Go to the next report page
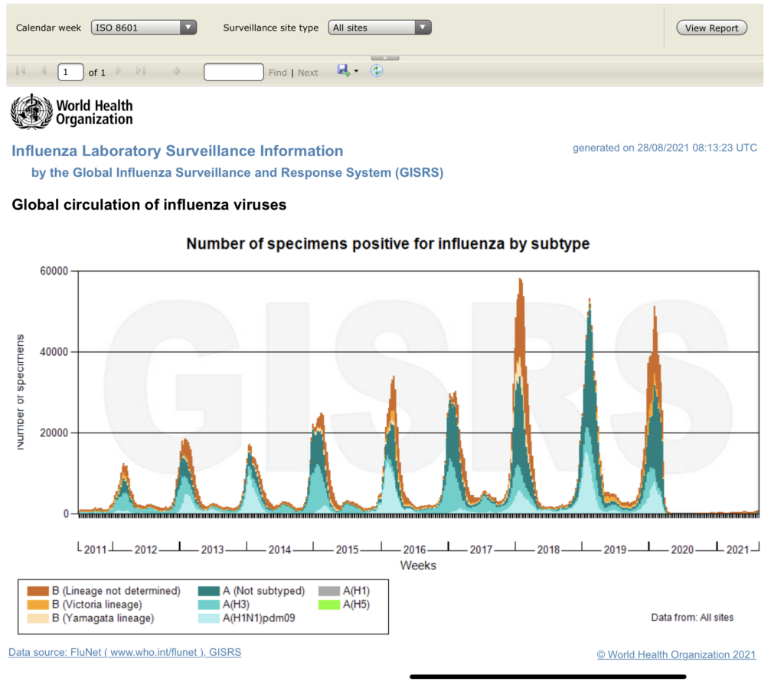Image resolution: width=784 pixels, height=685 pixels. click(x=119, y=71)
